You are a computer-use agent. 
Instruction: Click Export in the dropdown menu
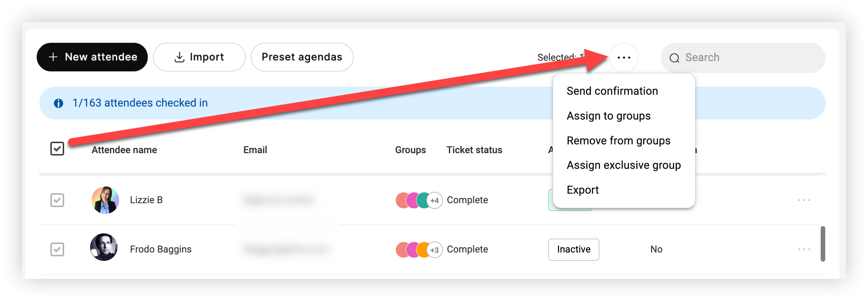[582, 190]
